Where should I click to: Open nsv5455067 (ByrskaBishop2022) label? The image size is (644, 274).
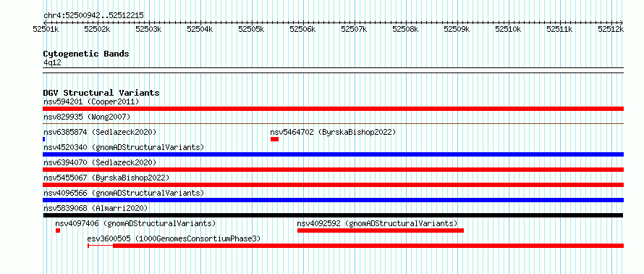(x=106, y=178)
